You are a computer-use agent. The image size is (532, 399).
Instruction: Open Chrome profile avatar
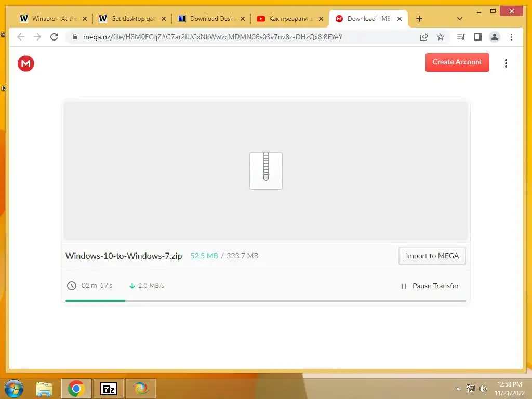(495, 37)
